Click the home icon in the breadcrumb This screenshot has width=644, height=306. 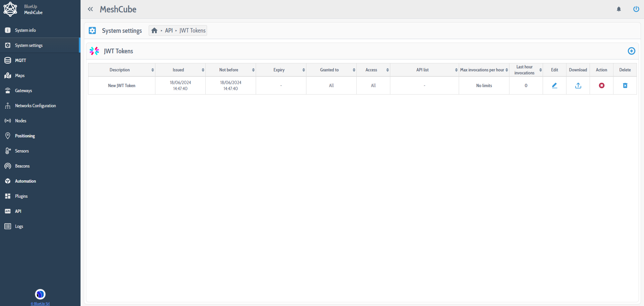154,30
